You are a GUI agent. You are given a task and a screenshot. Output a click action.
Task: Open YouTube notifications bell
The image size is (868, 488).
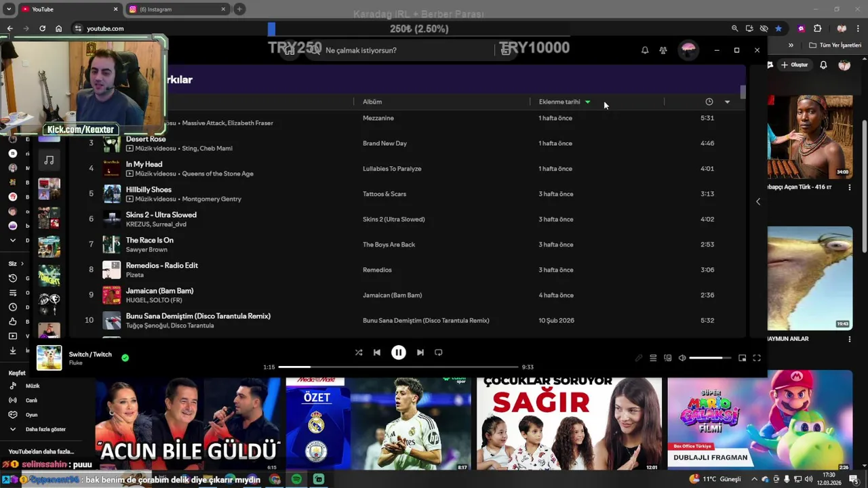(x=823, y=65)
